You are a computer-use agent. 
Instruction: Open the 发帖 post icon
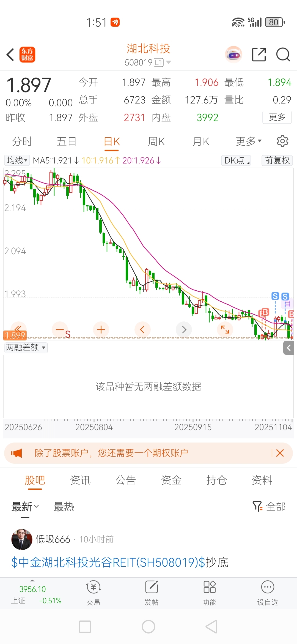[x=152, y=594]
